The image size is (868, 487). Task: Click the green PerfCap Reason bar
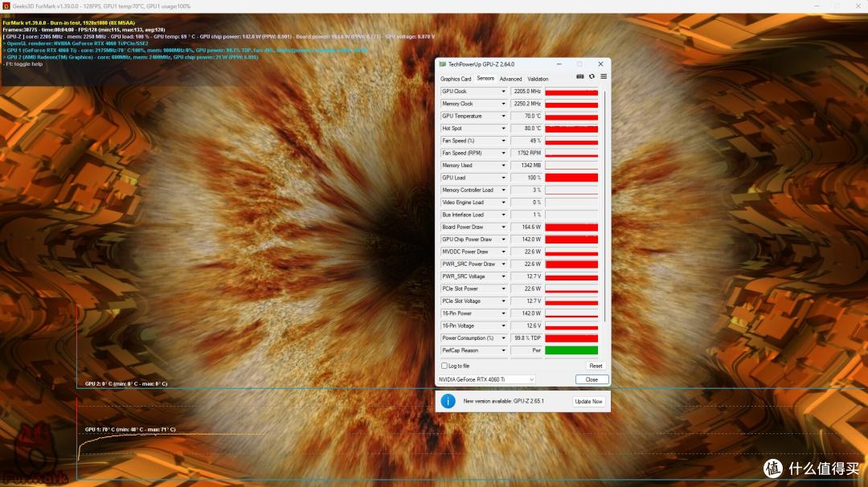pyautogui.click(x=571, y=350)
